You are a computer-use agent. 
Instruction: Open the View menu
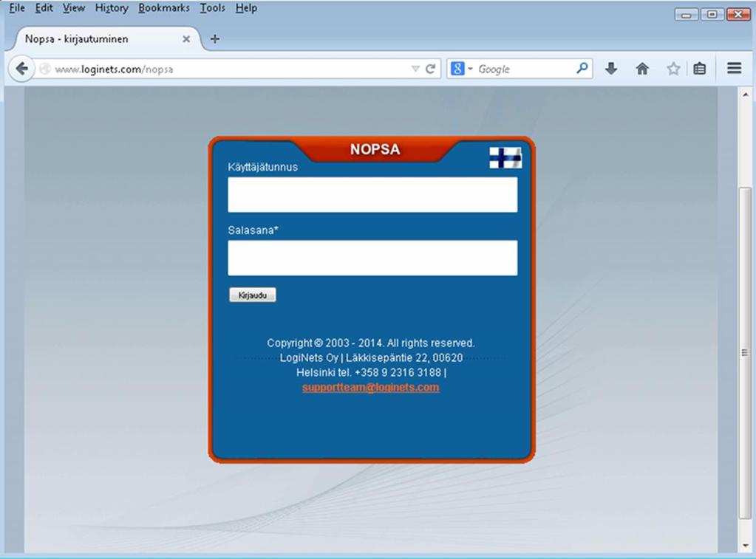(74, 8)
